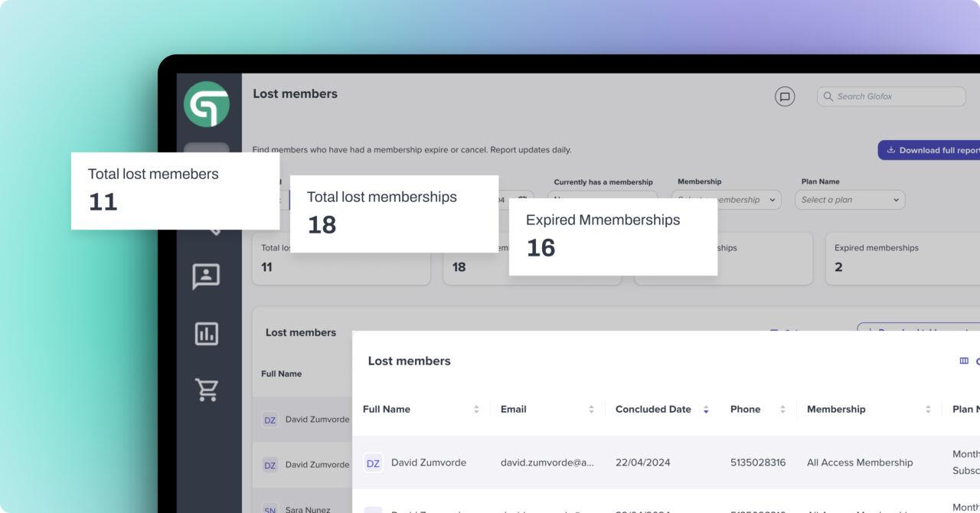The image size is (980, 513).
Task: Open the Select a membership dropdown
Action: (726, 199)
